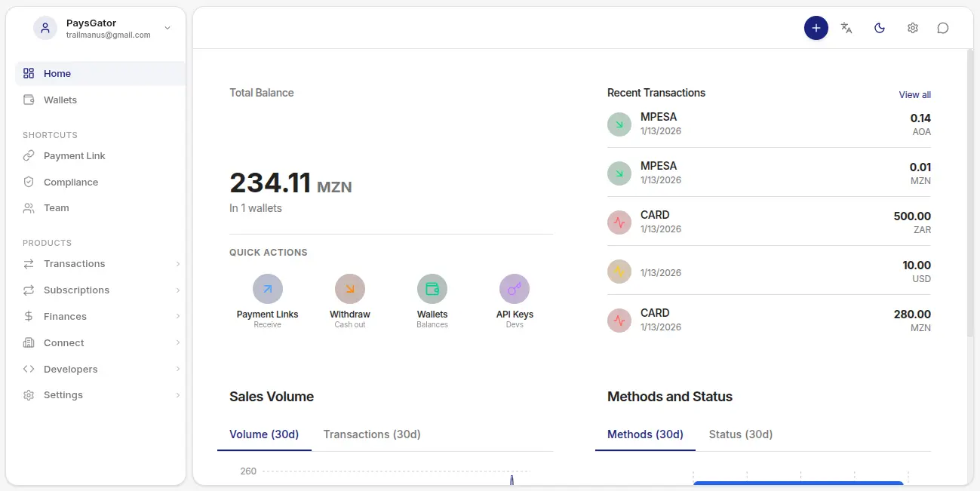Click the Wallets icon in the sidebar

click(x=28, y=100)
